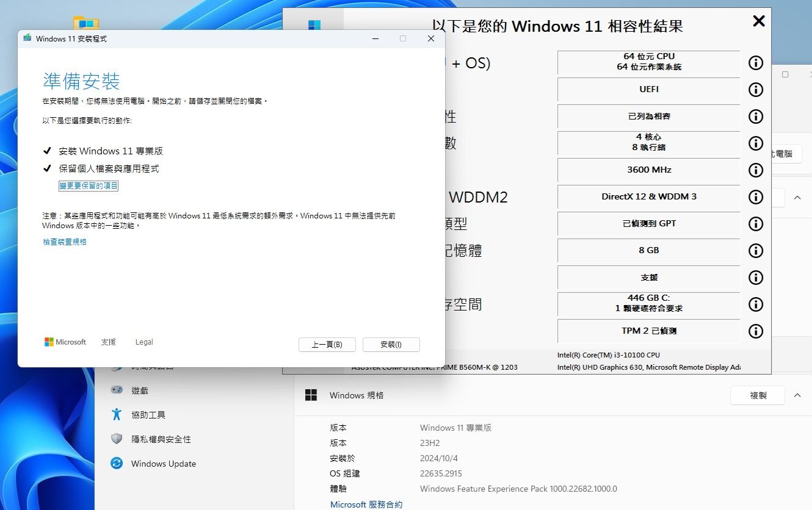Image resolution: width=812 pixels, height=510 pixels.
Task: Click rename PC button in Settings window
Action: [x=787, y=154]
